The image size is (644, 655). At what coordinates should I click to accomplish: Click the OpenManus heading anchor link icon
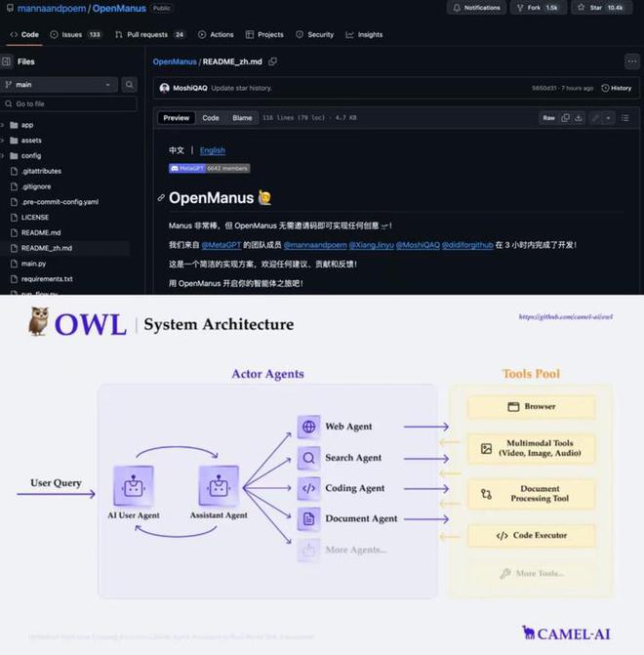[161, 197]
